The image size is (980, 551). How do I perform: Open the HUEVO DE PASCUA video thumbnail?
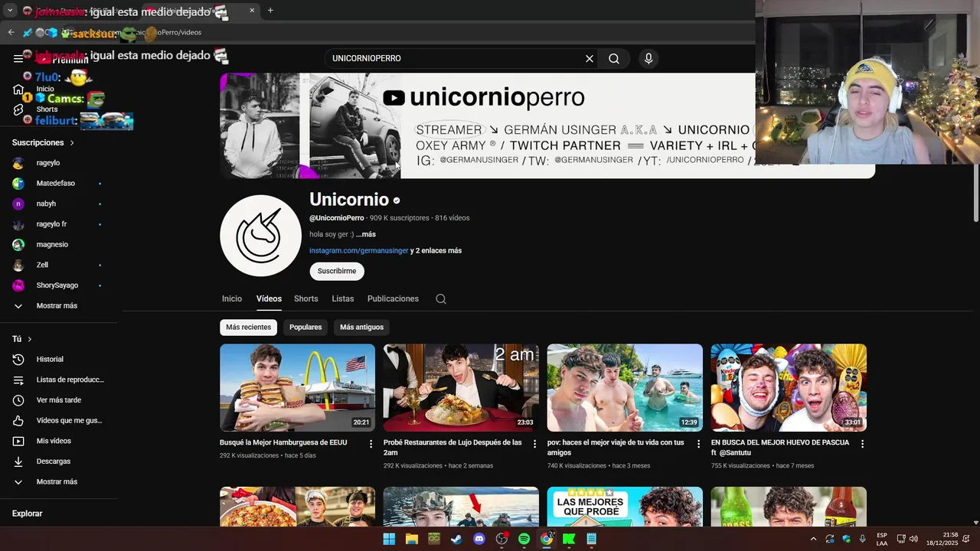789,388
